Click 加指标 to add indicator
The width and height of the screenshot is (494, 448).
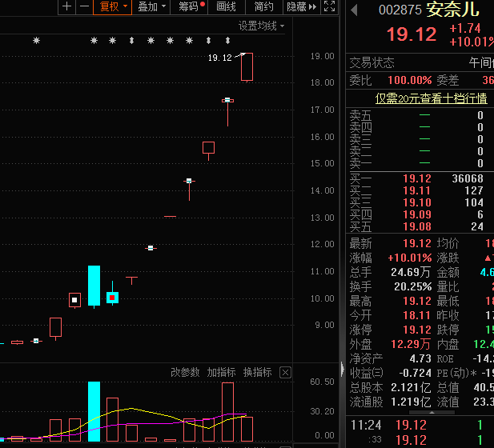pyautogui.click(x=221, y=373)
